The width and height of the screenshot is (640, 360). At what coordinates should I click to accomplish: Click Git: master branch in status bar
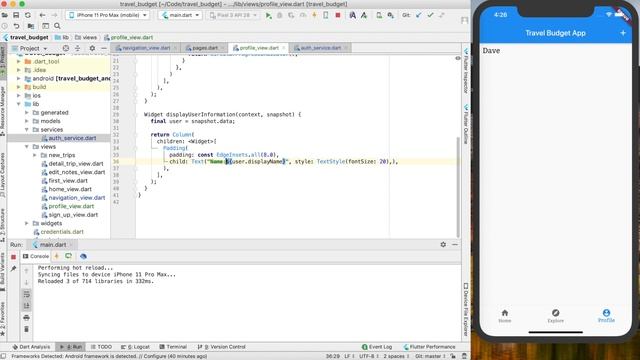point(431,356)
